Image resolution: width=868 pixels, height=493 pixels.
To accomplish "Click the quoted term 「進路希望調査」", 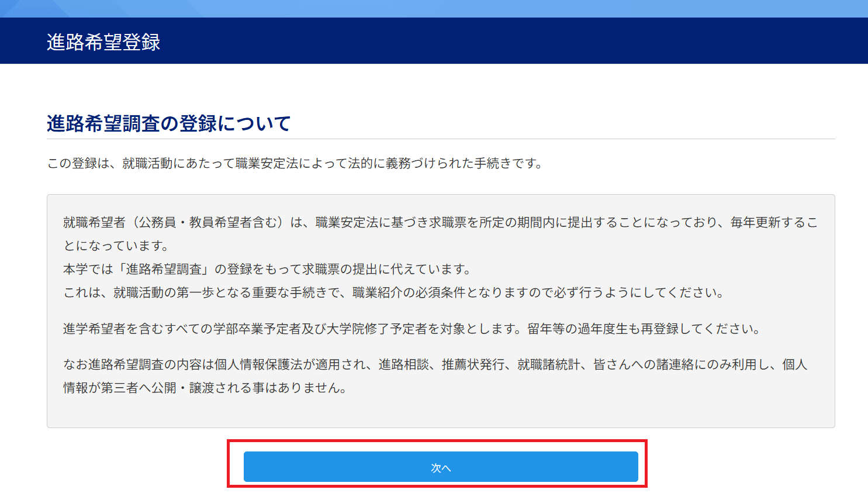I will (x=164, y=269).
